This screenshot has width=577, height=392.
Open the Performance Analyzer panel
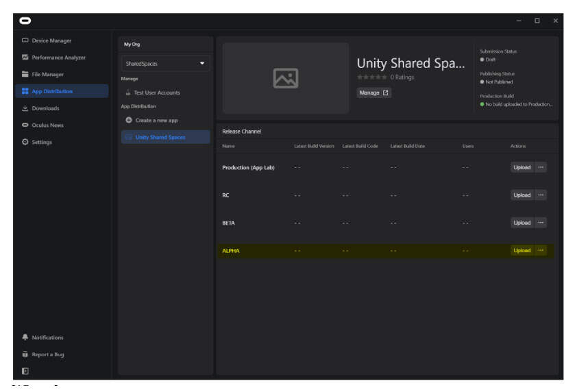click(58, 58)
